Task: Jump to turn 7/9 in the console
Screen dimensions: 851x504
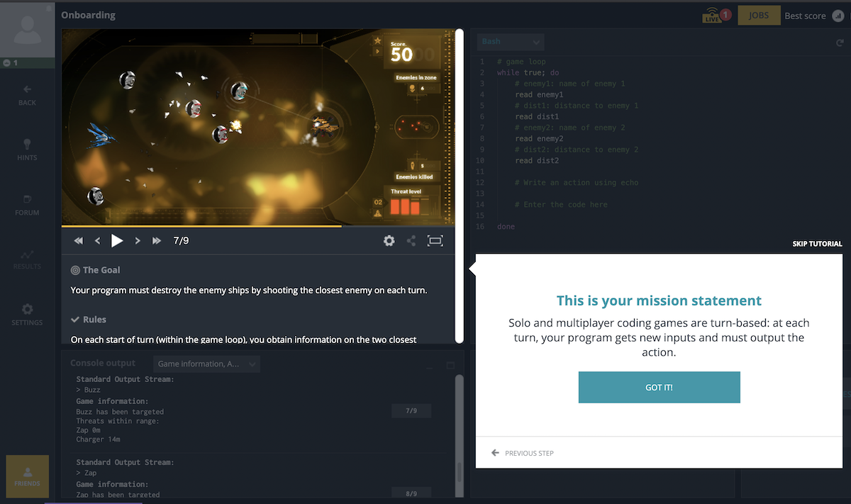Action: pos(411,411)
